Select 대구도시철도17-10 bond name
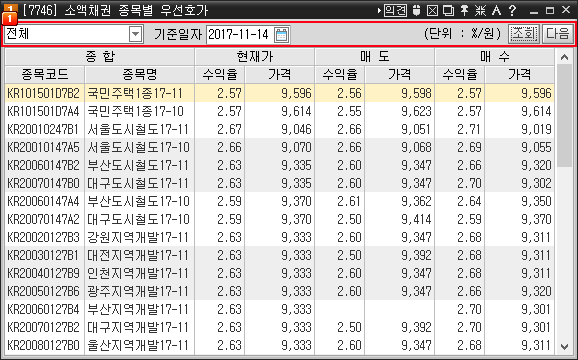Image resolution: width=578 pixels, height=360 pixels. 138,220
